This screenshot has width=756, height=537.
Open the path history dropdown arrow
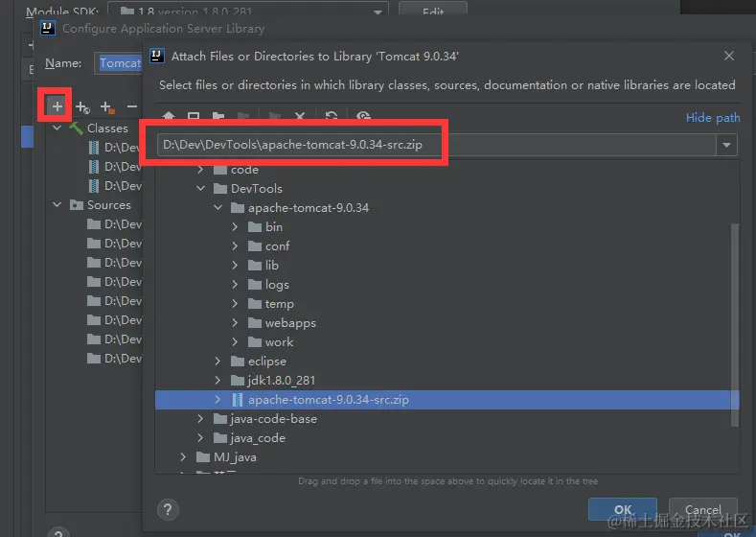(726, 145)
